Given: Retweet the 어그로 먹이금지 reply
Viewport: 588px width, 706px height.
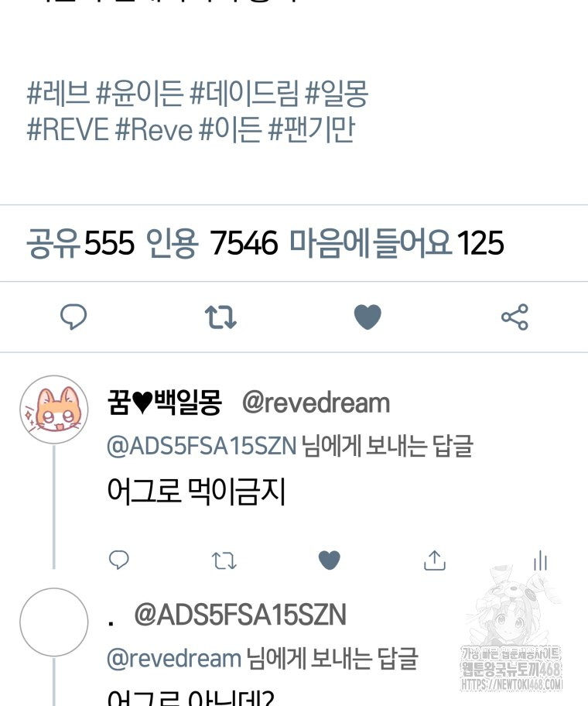Looking at the screenshot, I should [x=224, y=561].
